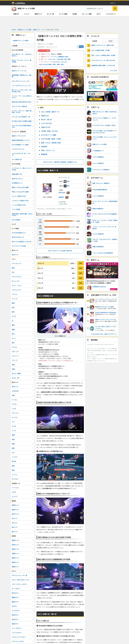The height and width of the screenshot is (644, 129).
Task: Vote for Dランク
Action: point(80,288)
